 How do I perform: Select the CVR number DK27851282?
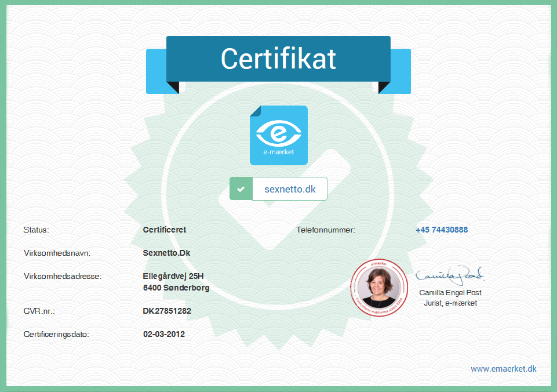point(167,311)
